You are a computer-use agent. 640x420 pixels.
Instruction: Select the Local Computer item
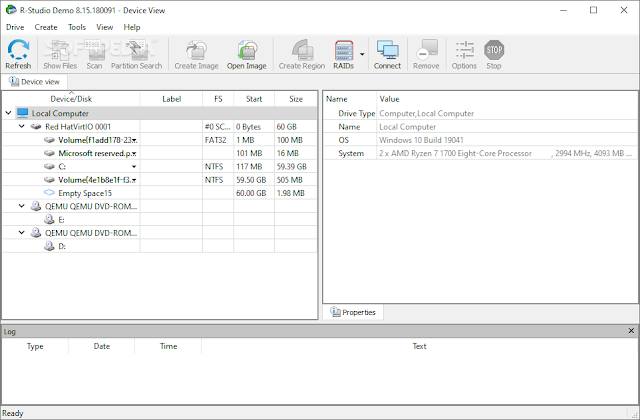(x=60, y=113)
